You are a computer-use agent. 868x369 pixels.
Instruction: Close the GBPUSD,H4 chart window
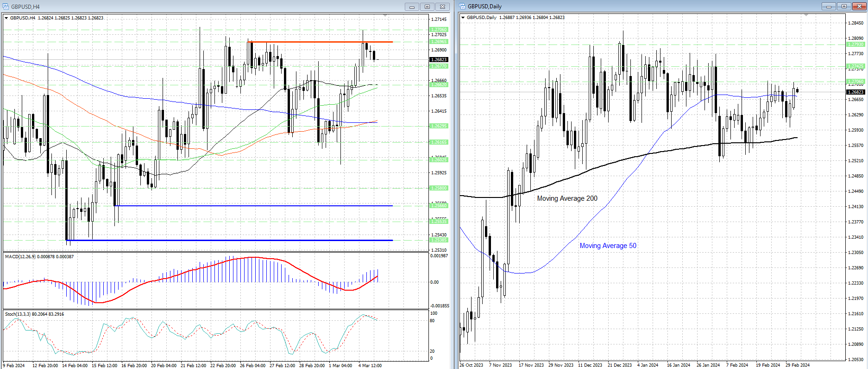pyautogui.click(x=442, y=6)
